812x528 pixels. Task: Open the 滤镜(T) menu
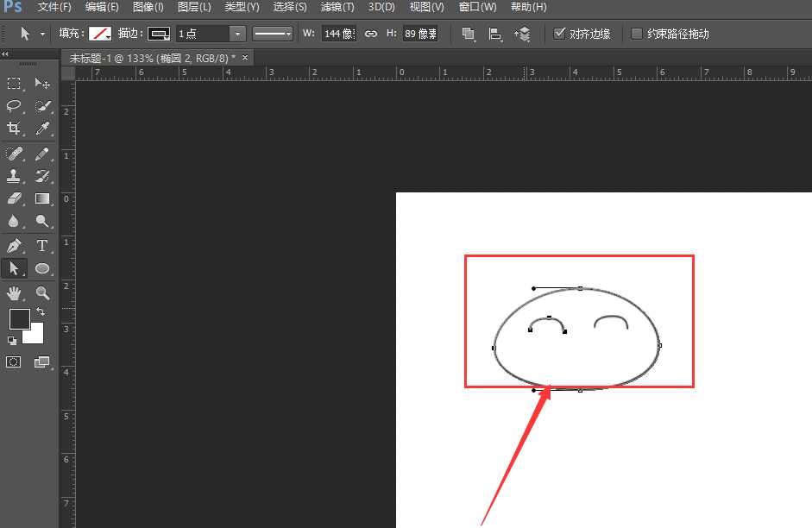(x=337, y=7)
